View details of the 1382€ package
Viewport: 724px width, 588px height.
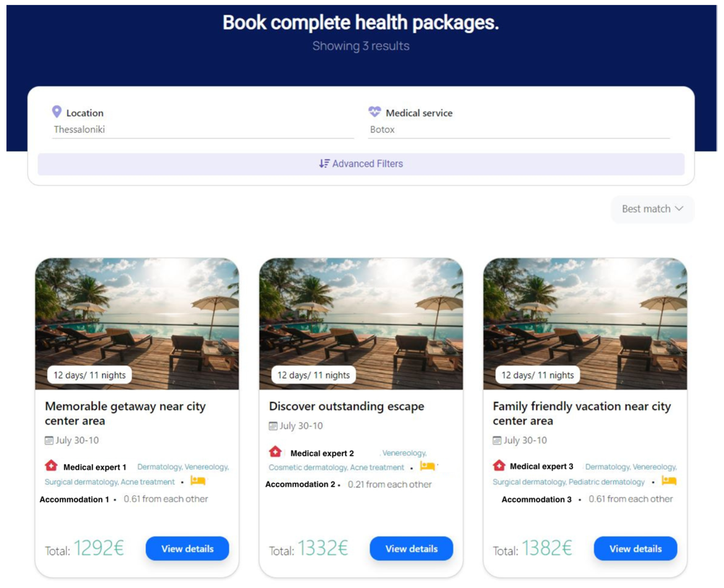tap(635, 548)
